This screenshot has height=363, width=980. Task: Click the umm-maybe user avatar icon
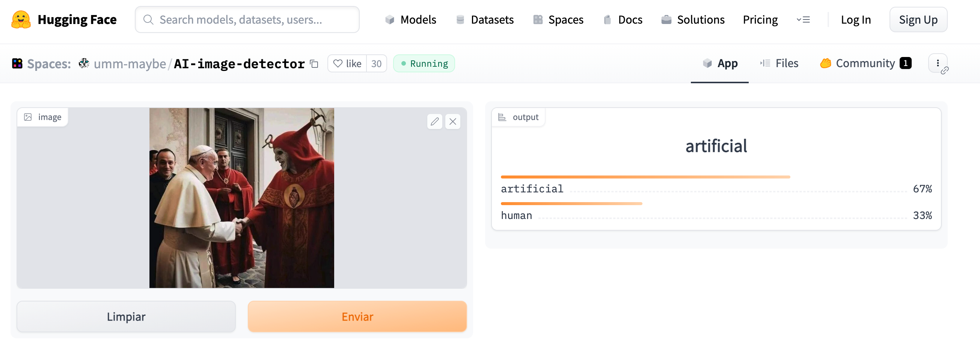(84, 63)
